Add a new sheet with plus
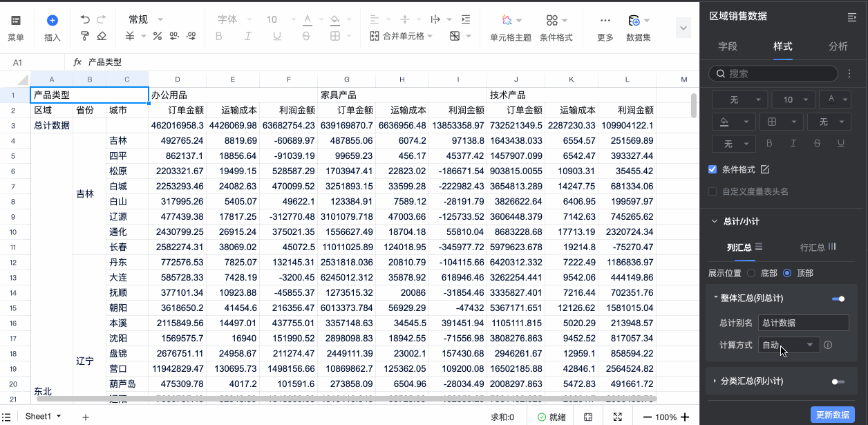Screen dimensions: 868x425 86,417
